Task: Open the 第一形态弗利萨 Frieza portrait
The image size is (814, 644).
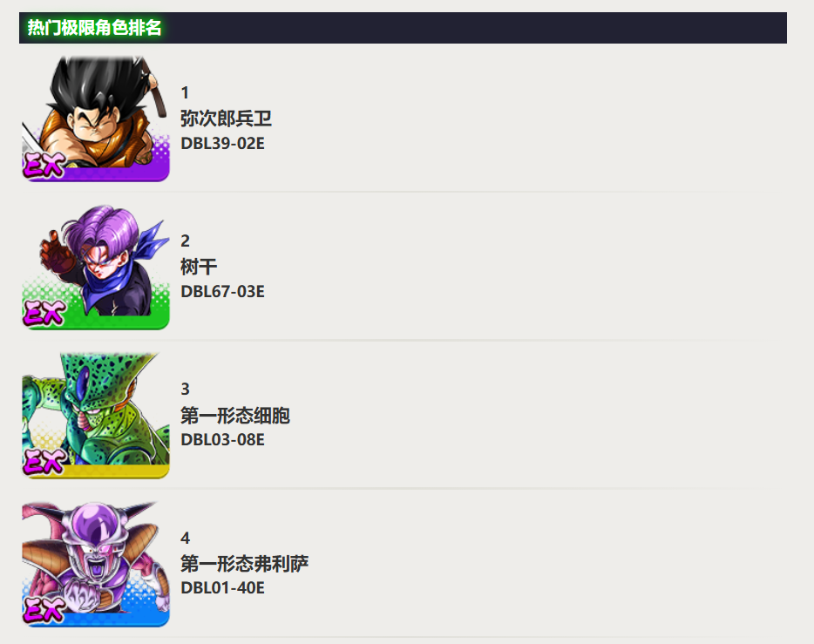Action: tap(96, 564)
